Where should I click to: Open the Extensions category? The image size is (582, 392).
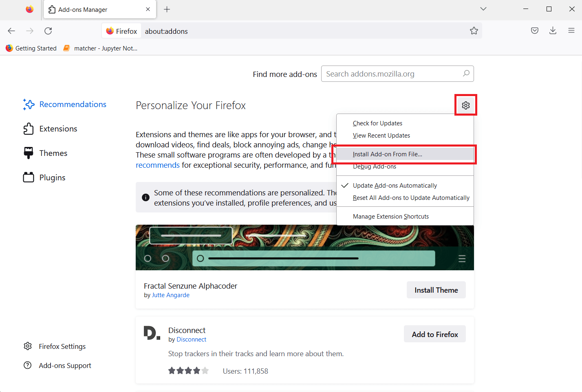[x=50, y=129]
